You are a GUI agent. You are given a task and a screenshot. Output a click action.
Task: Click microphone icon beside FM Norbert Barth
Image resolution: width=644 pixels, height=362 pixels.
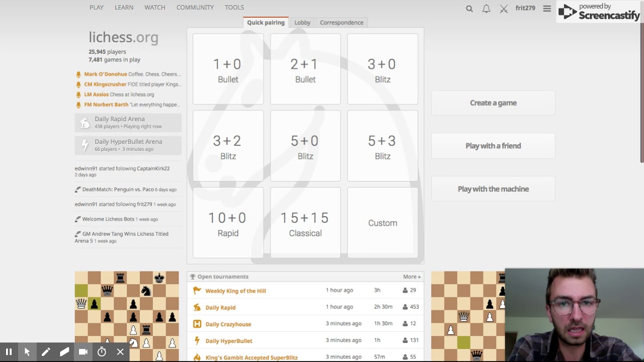tap(78, 105)
